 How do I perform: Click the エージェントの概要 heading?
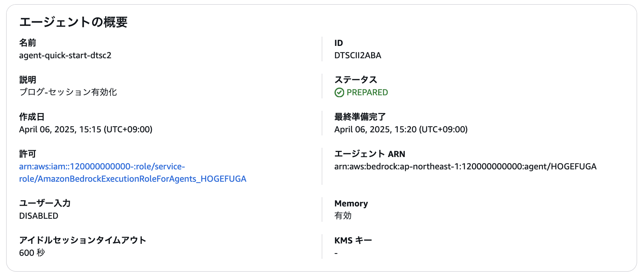pyautogui.click(x=73, y=22)
